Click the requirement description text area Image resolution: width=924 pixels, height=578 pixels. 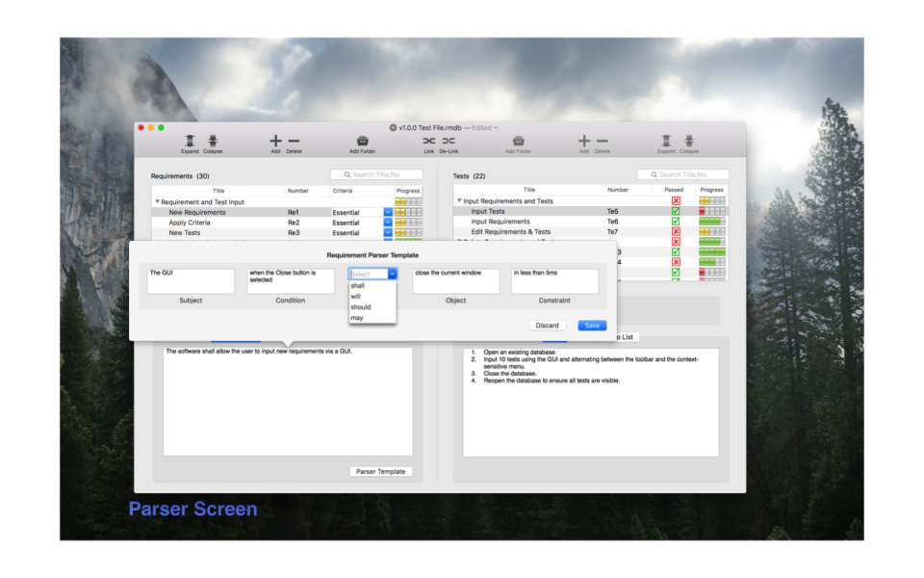pyautogui.click(x=288, y=401)
